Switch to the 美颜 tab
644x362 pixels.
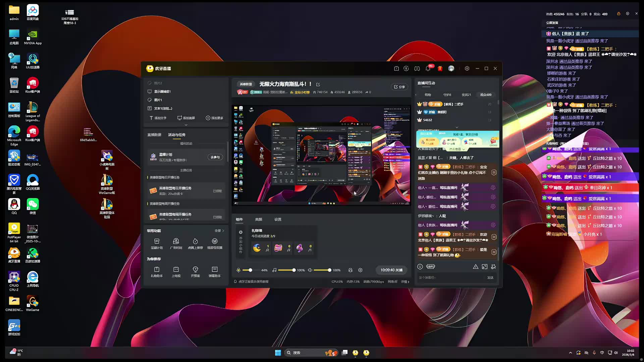pos(258,220)
